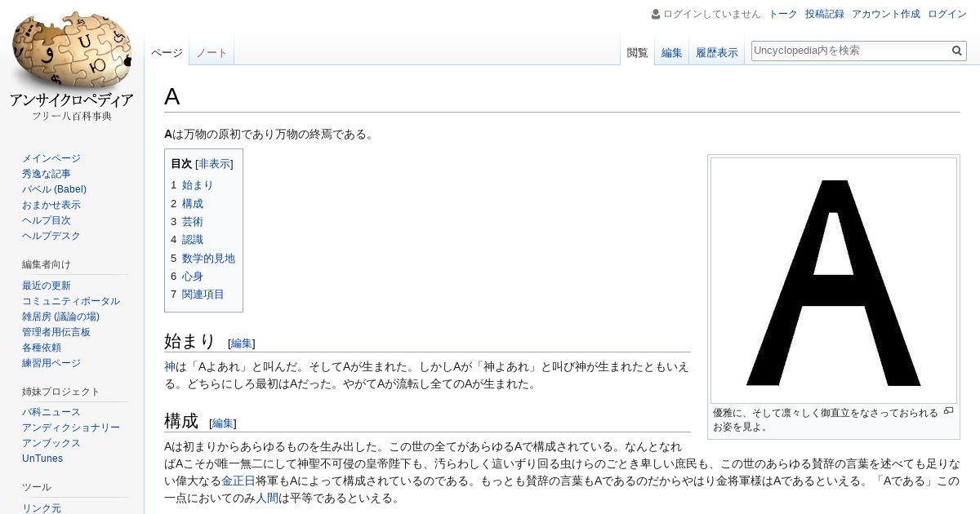The width and height of the screenshot is (980, 514).
Task: Click the search magnifier icon
Action: tap(957, 51)
